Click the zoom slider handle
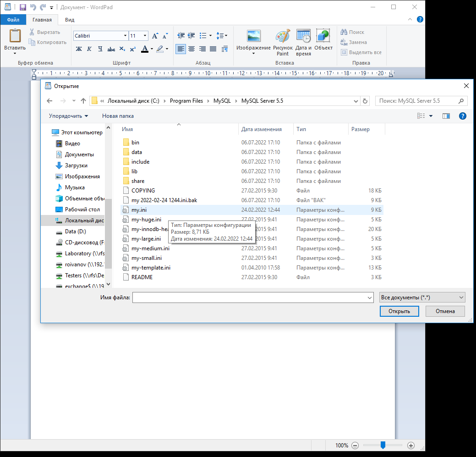The image size is (476, 457). 383,445
